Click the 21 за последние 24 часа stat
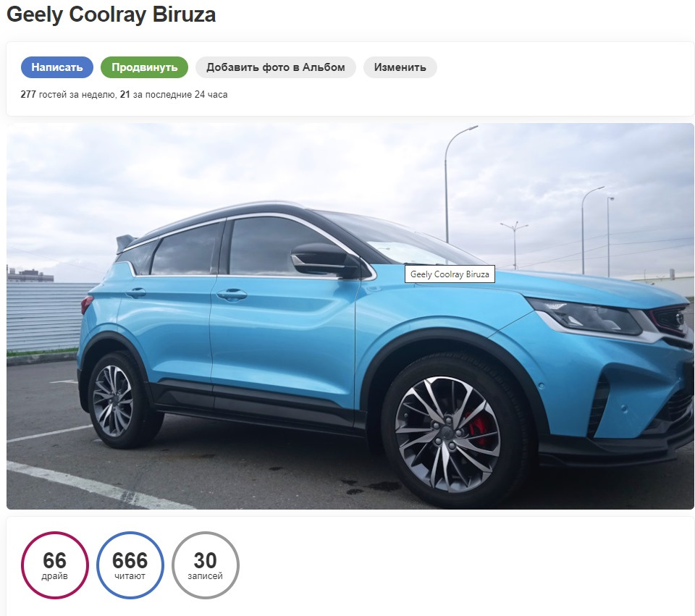695x616 pixels. click(x=174, y=94)
